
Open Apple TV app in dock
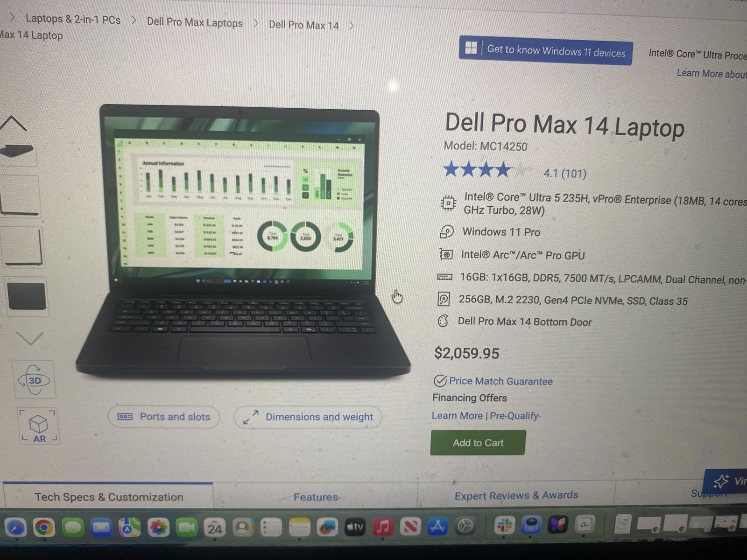tap(355, 527)
